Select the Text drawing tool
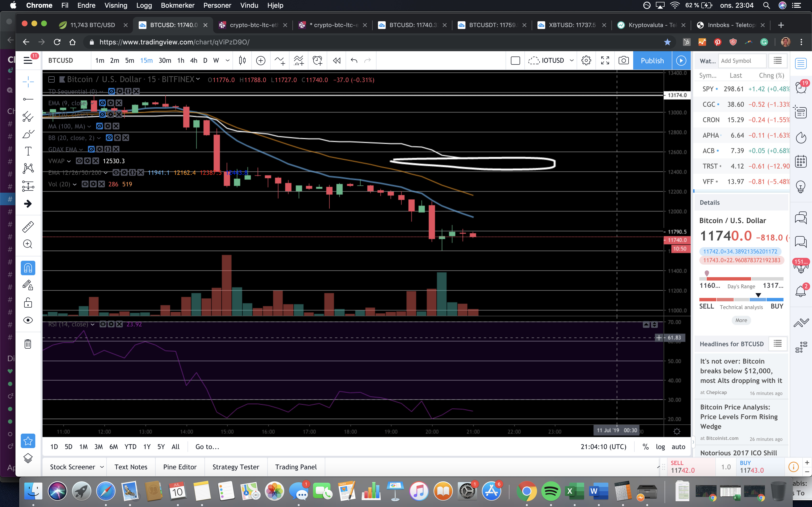The image size is (812, 507). tap(28, 151)
